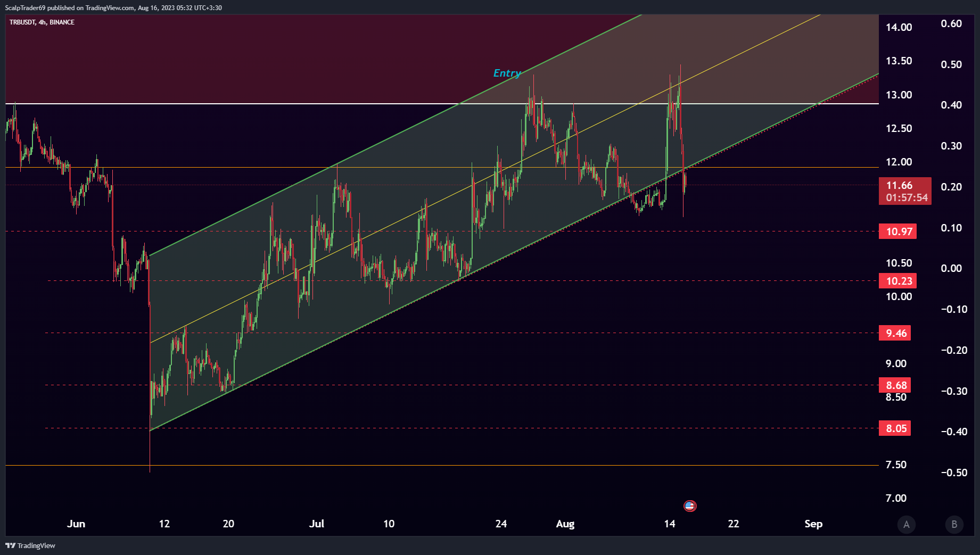The width and height of the screenshot is (980, 555).
Task: Click the Aug date label on time axis
Action: [x=565, y=524]
